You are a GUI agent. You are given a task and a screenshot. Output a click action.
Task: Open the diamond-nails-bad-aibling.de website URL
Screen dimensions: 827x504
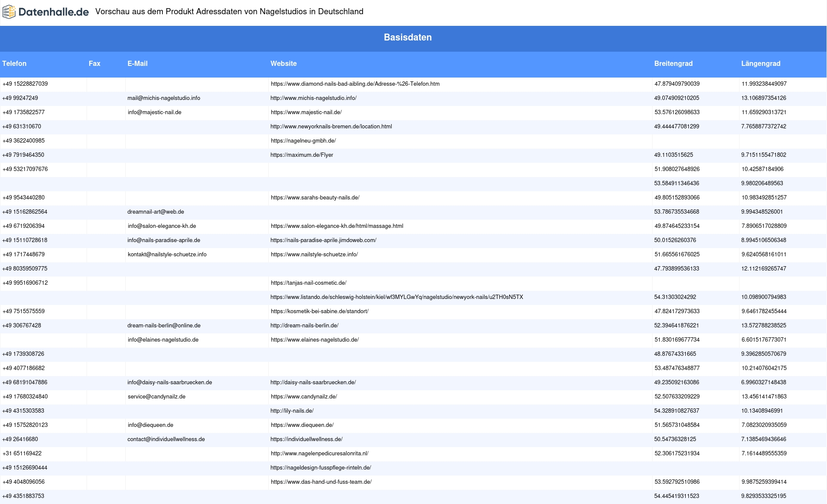355,84
